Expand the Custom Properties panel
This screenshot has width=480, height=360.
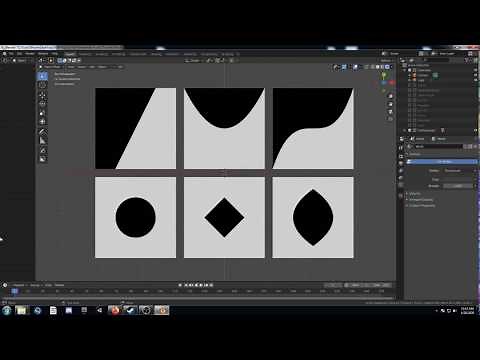422,206
